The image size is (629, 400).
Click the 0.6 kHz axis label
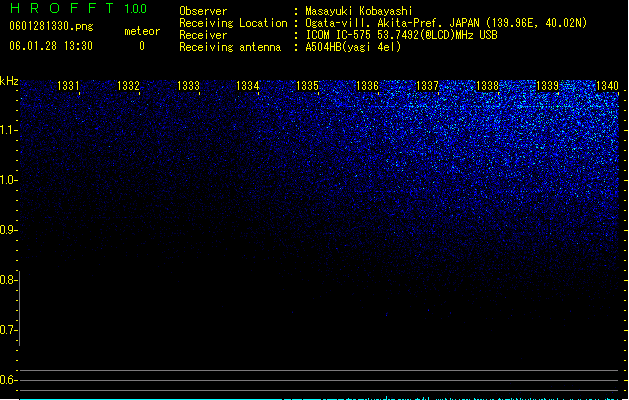point(8,380)
